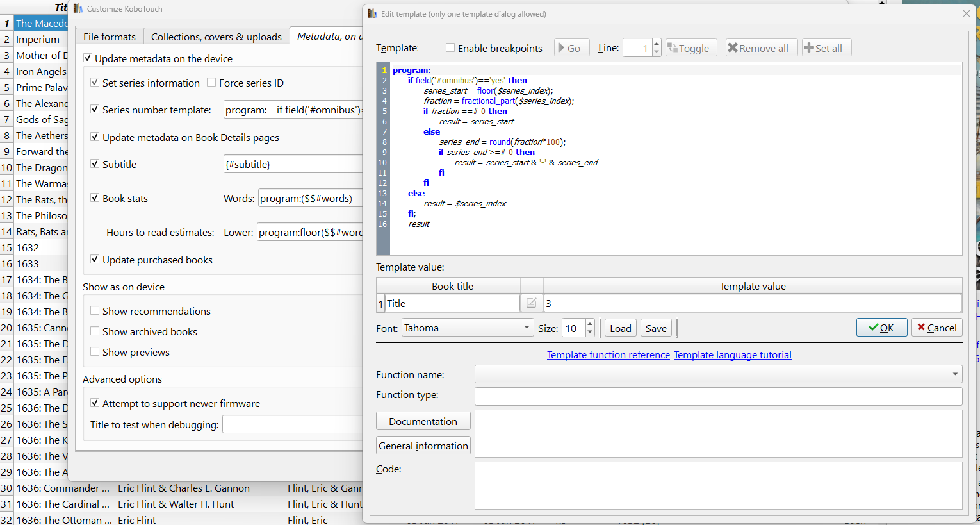Click Remove all breakpoints button
This screenshot has height=525, width=980.
(x=761, y=48)
